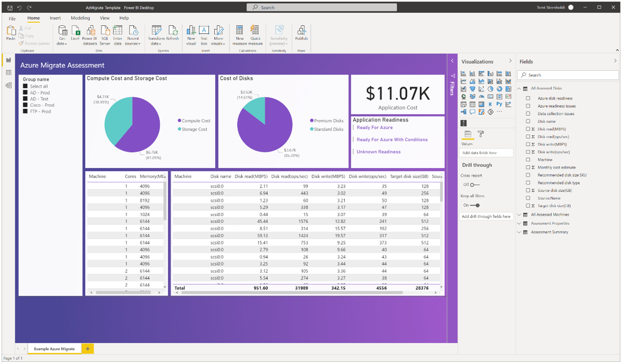
Task: Click Ready For Azure link
Action: tap(374, 127)
